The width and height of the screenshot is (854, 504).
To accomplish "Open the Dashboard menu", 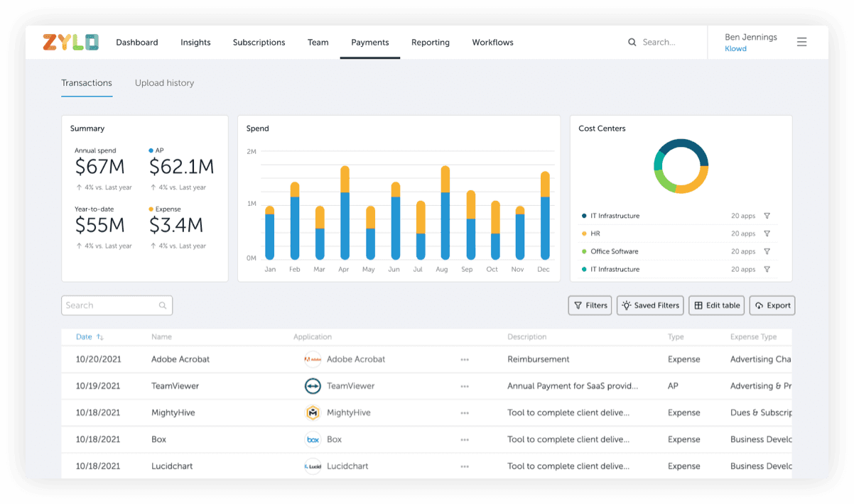I will [137, 43].
